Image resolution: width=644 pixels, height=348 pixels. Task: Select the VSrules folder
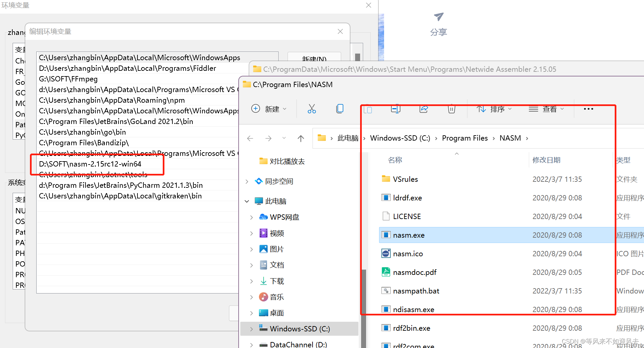pos(405,179)
